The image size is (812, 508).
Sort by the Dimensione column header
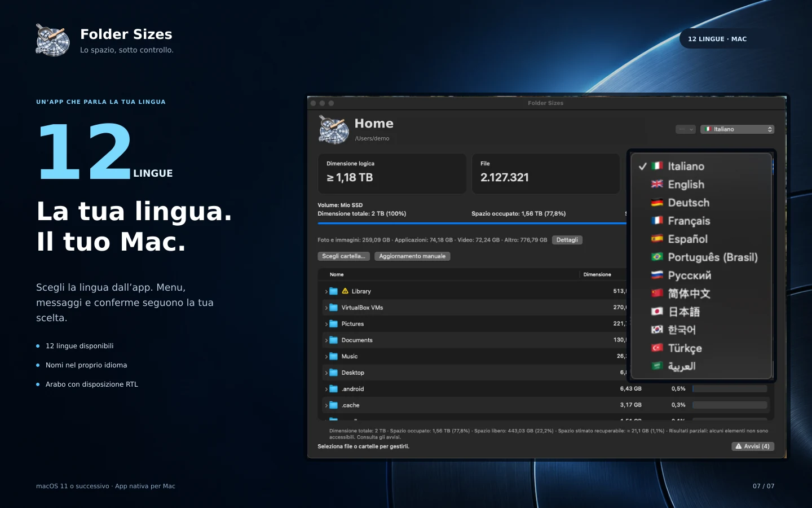point(597,275)
